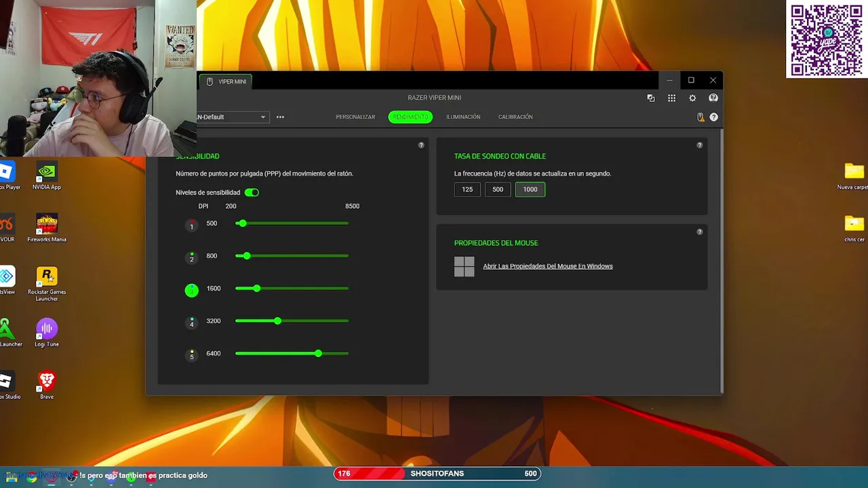Open the Iluminación tab

[x=463, y=117]
